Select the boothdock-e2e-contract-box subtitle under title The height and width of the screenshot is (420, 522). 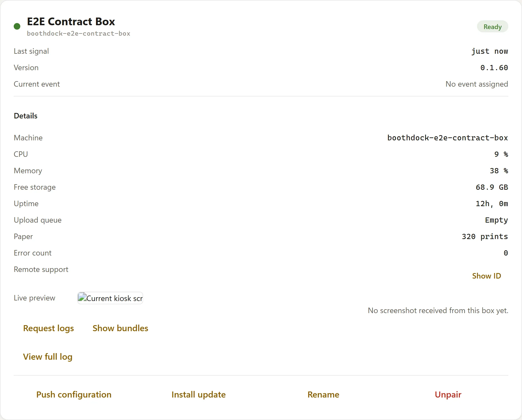78,33
